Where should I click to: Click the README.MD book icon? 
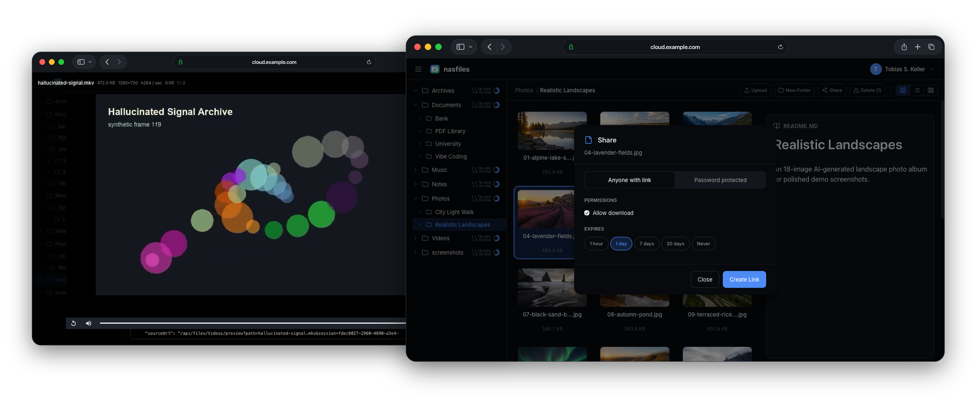coord(777,126)
